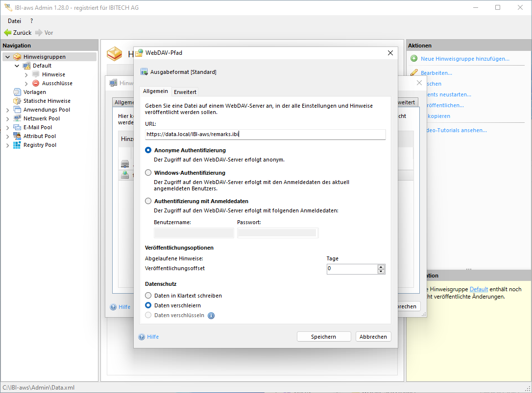Increase Veröffentlichungsoffset with up spinner arrow
532x393 pixels.
pyautogui.click(x=381, y=267)
